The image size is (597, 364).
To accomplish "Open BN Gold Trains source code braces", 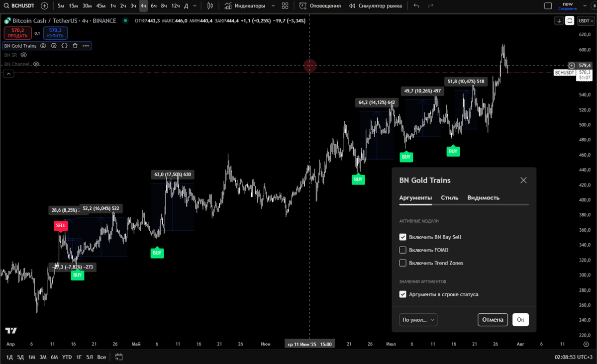I will point(65,46).
